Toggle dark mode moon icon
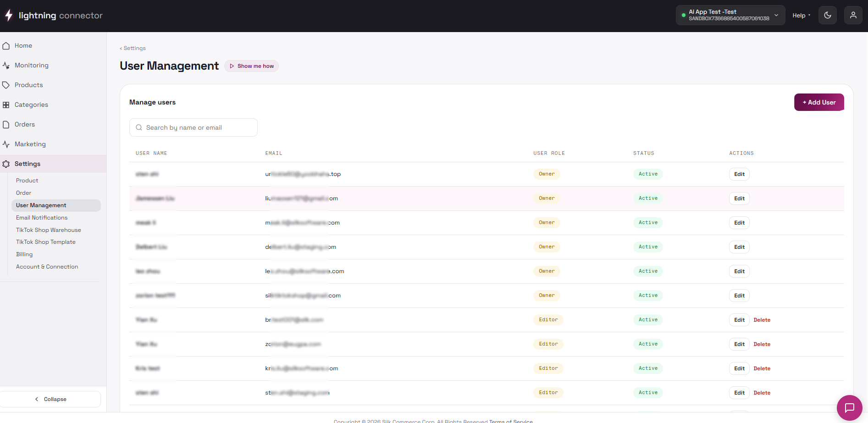This screenshot has height=423, width=868. (828, 15)
